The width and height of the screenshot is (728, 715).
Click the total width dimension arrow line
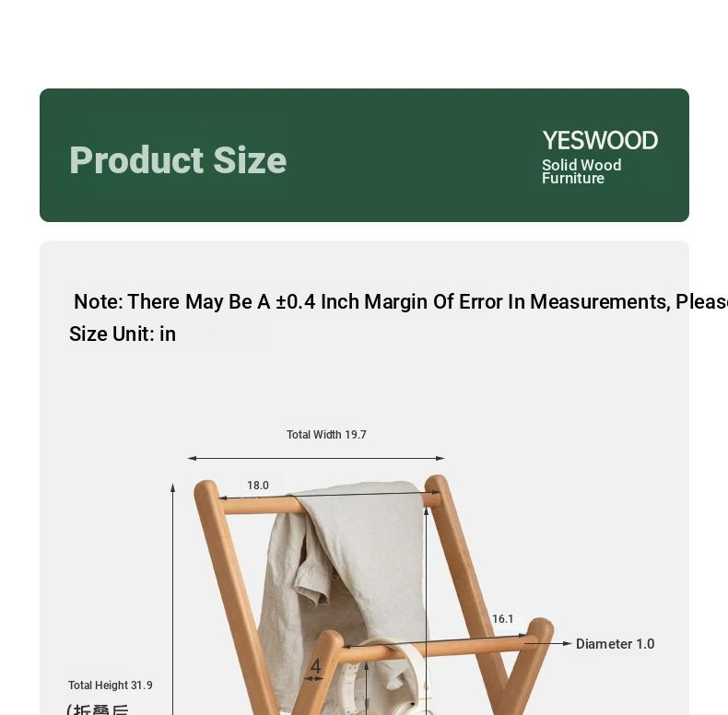(316, 458)
